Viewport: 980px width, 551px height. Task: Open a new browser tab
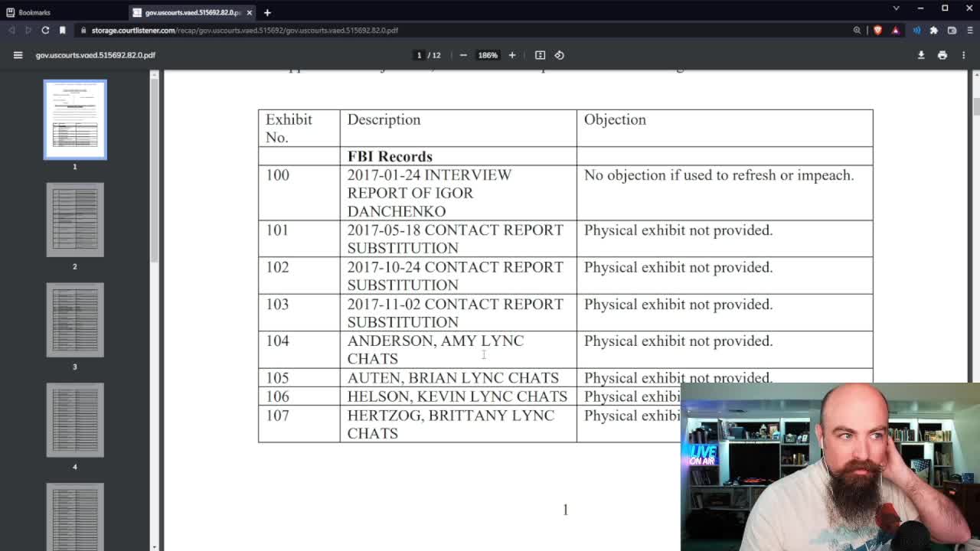click(x=267, y=12)
